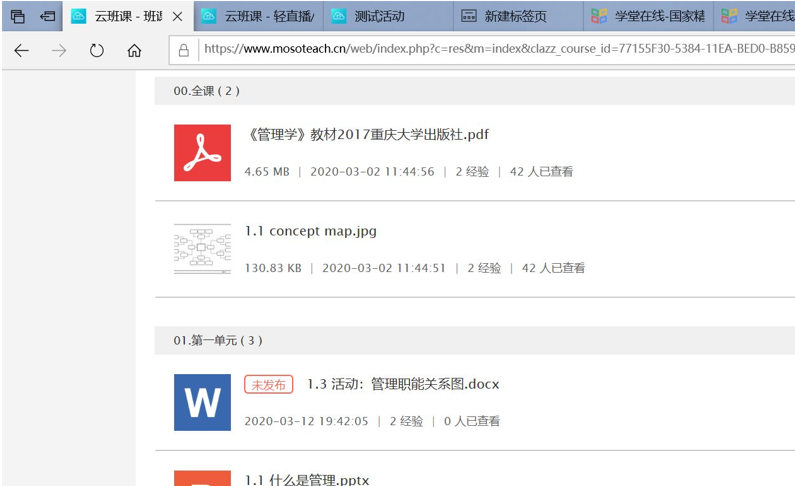The height and width of the screenshot is (486, 795).
Task: Click the 未发布 status badge
Action: [x=269, y=385]
